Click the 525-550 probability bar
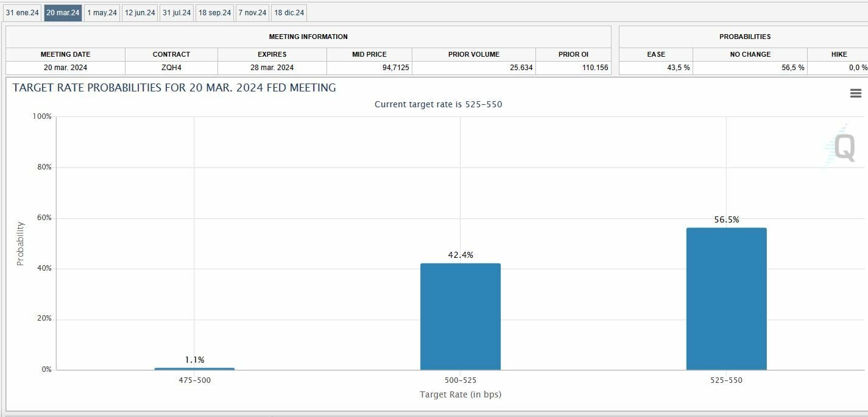This screenshot has height=417, width=868. [x=727, y=299]
